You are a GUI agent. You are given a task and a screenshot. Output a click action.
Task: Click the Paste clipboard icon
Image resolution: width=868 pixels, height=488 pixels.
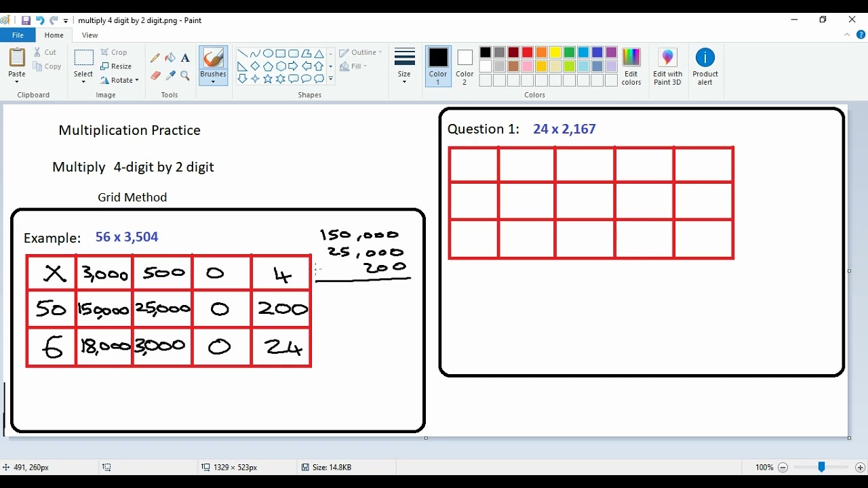click(17, 58)
